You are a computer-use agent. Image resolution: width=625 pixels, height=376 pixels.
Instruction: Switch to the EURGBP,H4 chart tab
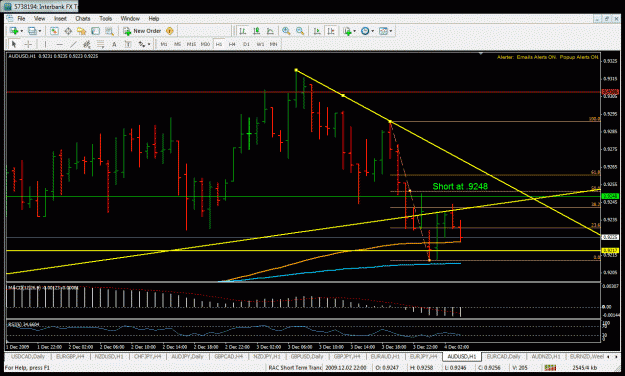70,356
